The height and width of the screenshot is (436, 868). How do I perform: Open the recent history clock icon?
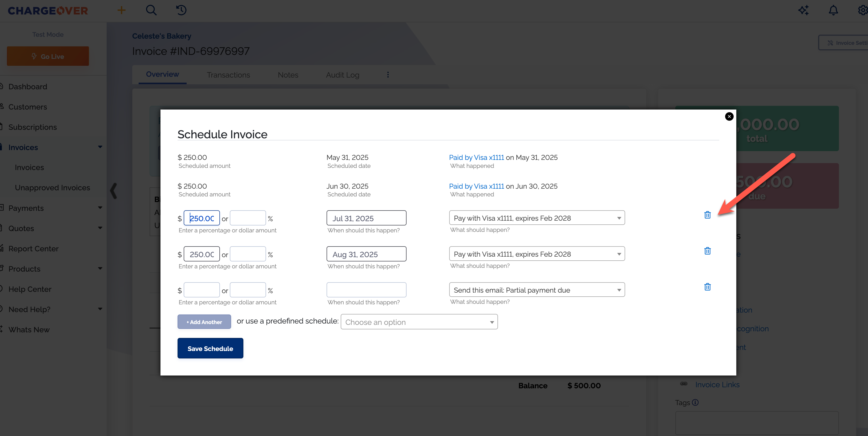pos(181,10)
